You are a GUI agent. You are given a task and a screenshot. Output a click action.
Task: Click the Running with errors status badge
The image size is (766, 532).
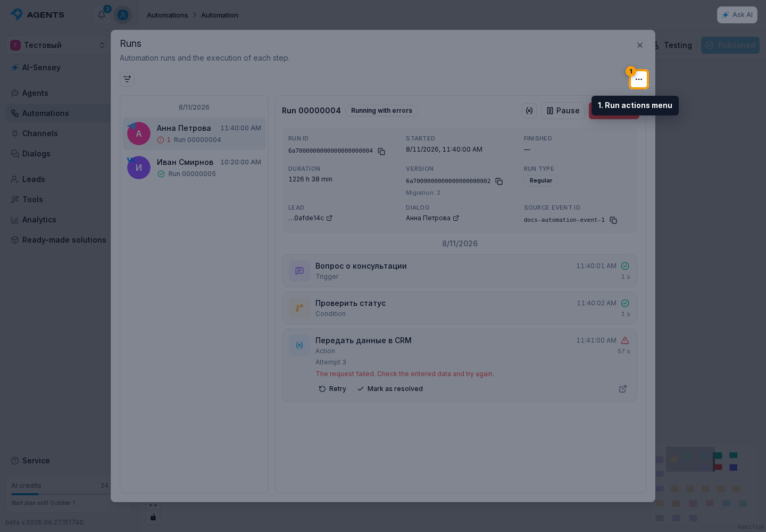coord(381,111)
